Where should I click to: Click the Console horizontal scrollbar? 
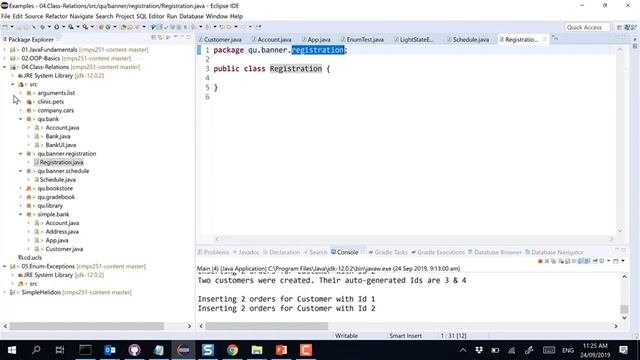click(267, 326)
